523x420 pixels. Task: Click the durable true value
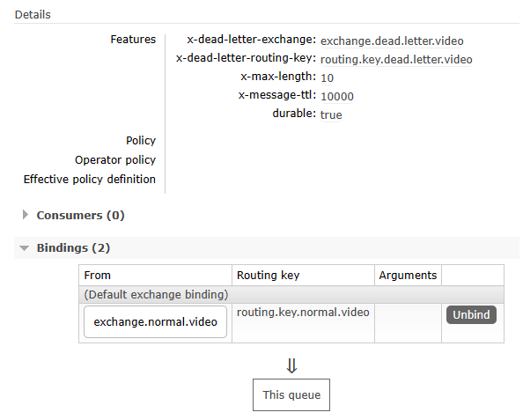coord(331,114)
